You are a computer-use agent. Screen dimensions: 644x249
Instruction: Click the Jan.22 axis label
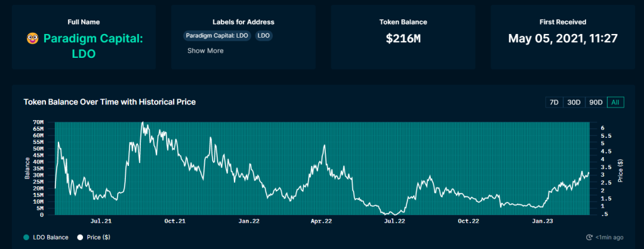(x=249, y=221)
